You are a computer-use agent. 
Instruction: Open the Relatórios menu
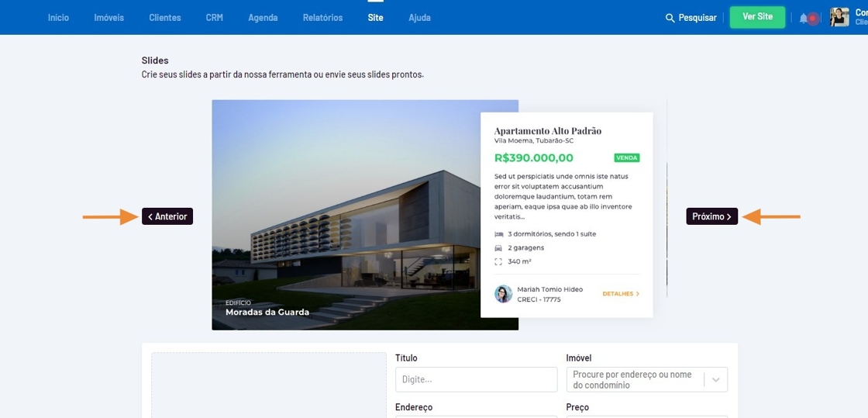(x=322, y=18)
